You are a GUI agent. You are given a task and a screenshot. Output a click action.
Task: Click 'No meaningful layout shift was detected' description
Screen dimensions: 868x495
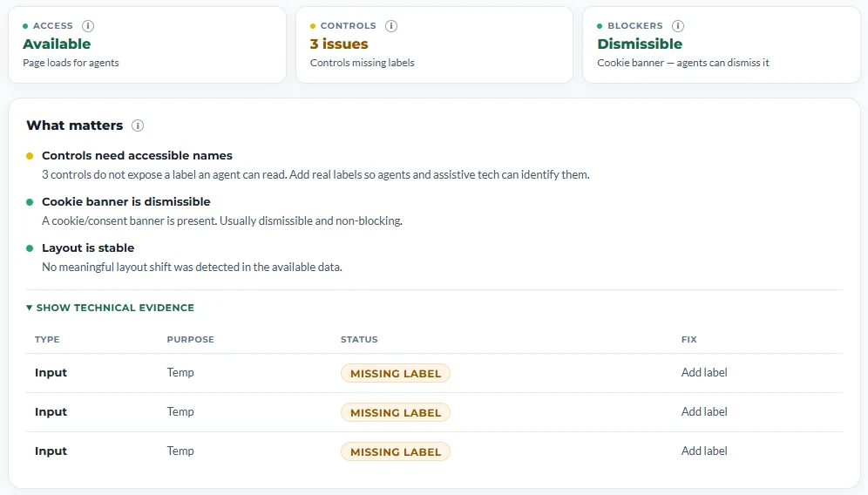[x=192, y=267]
